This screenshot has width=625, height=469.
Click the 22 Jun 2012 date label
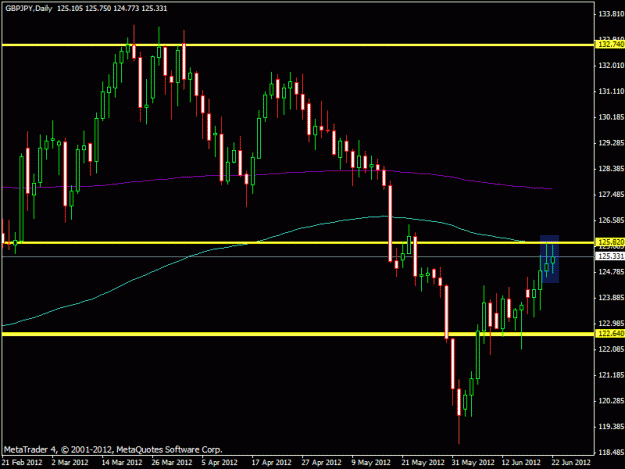point(571,463)
